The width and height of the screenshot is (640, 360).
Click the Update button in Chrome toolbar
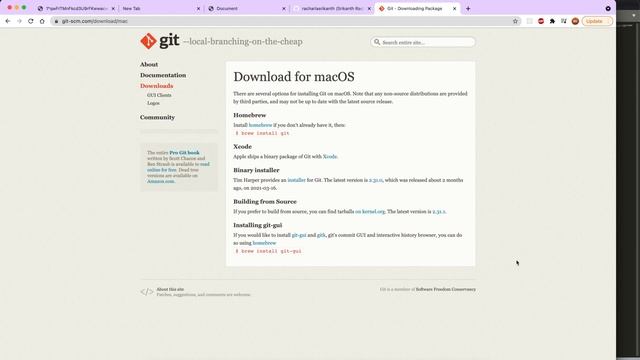point(597,21)
